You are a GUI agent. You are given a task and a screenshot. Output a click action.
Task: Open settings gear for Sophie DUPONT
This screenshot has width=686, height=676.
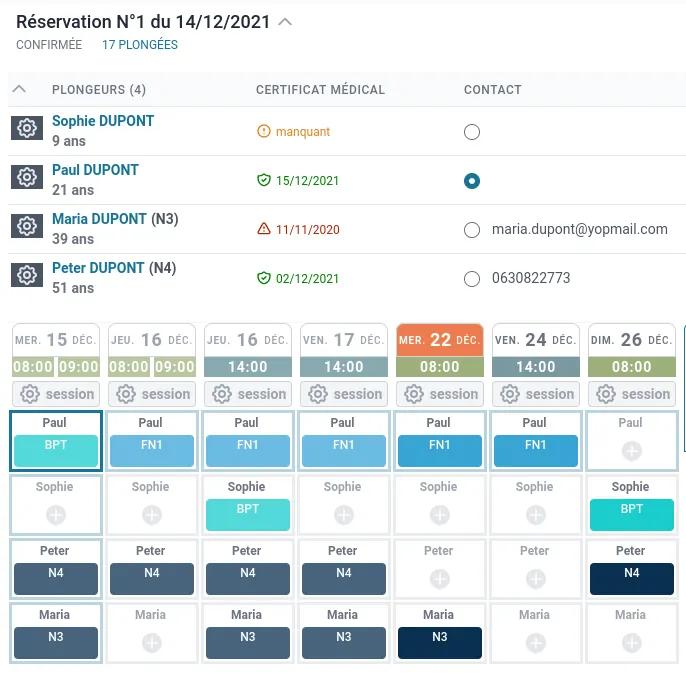(27, 129)
